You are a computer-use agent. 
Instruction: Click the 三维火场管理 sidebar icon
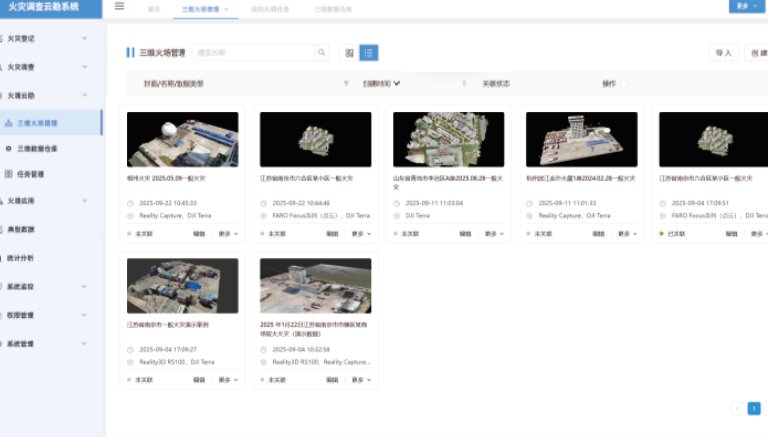pyautogui.click(x=9, y=123)
